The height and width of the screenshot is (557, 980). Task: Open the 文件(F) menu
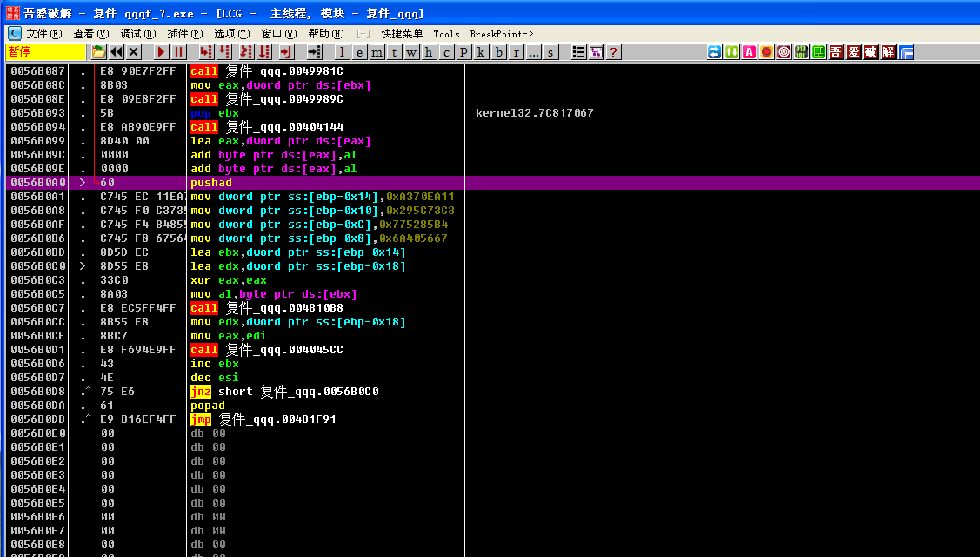click(43, 34)
